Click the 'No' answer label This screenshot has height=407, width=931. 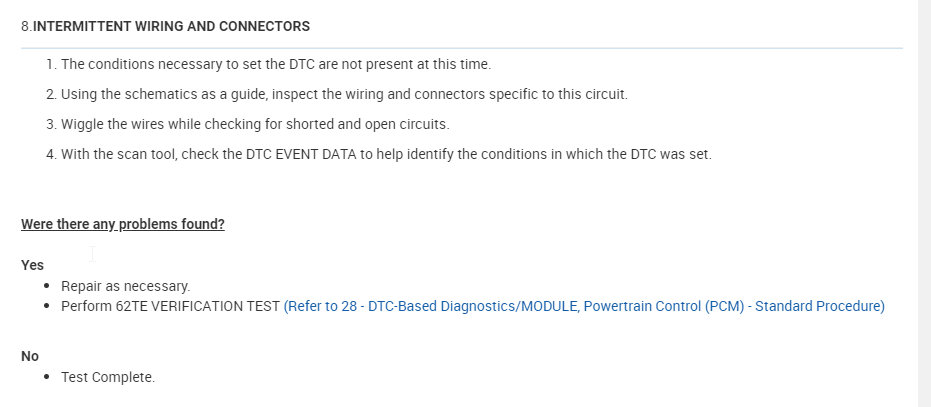[30, 356]
